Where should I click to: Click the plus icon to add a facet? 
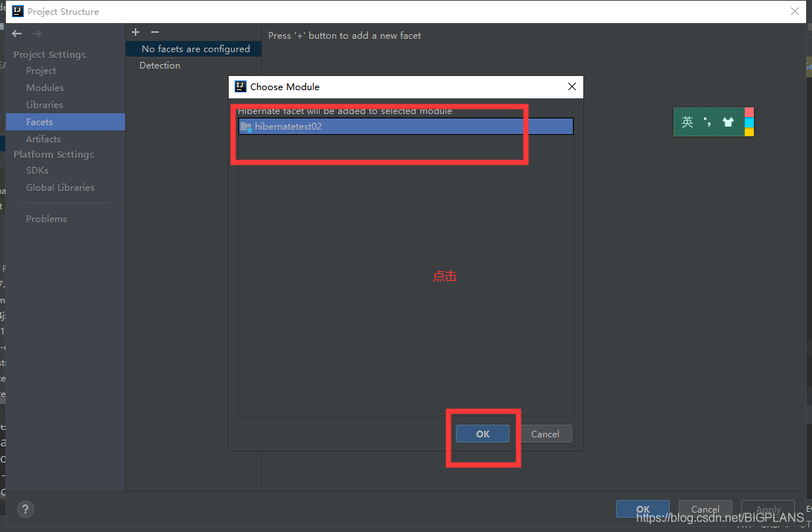tap(136, 32)
